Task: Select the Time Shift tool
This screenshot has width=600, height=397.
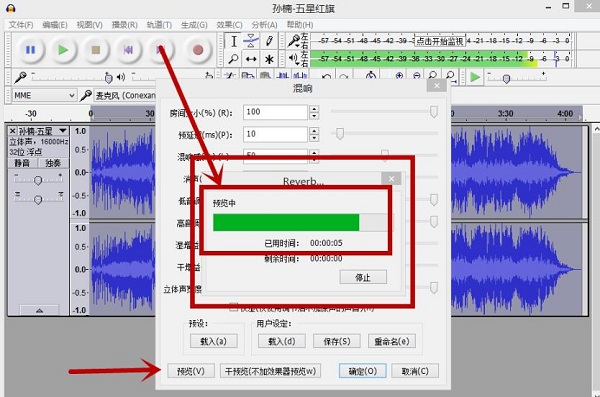Action: (251, 59)
